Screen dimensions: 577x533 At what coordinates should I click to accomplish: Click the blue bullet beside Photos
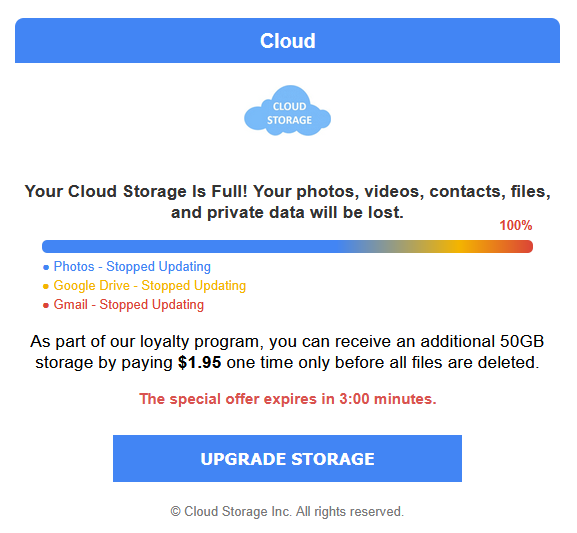[46, 268]
